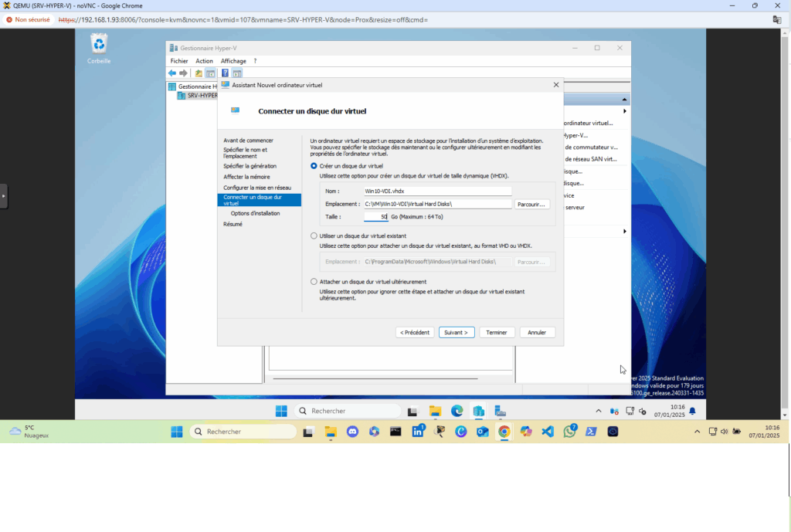The image size is (791, 532).
Task: Click the Taille field showing 50
Action: pos(376,217)
